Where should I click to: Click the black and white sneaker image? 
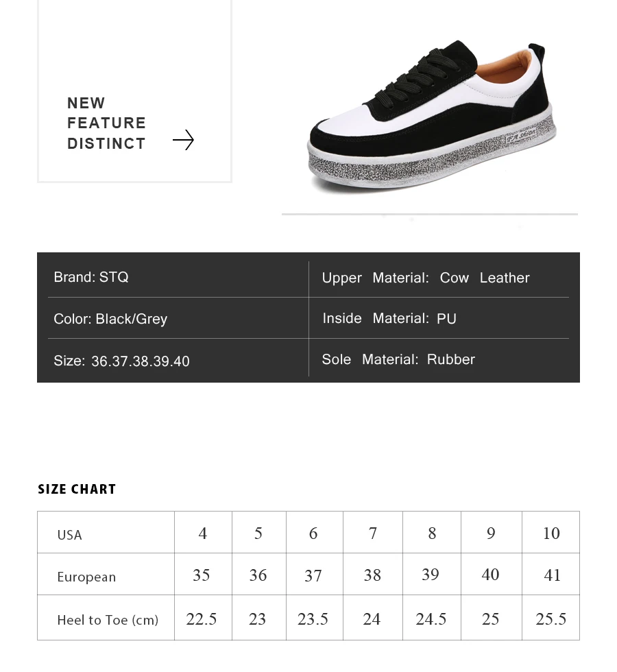[x=432, y=116]
